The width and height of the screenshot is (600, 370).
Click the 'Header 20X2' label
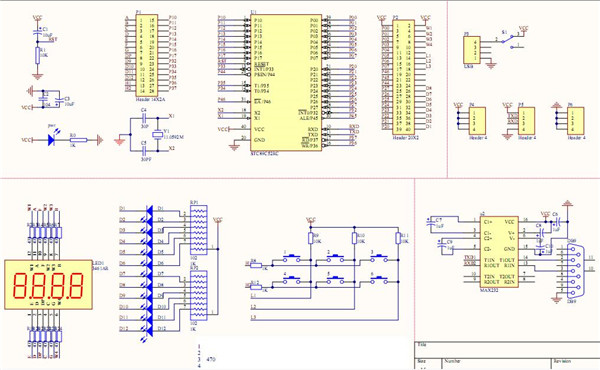(x=405, y=137)
